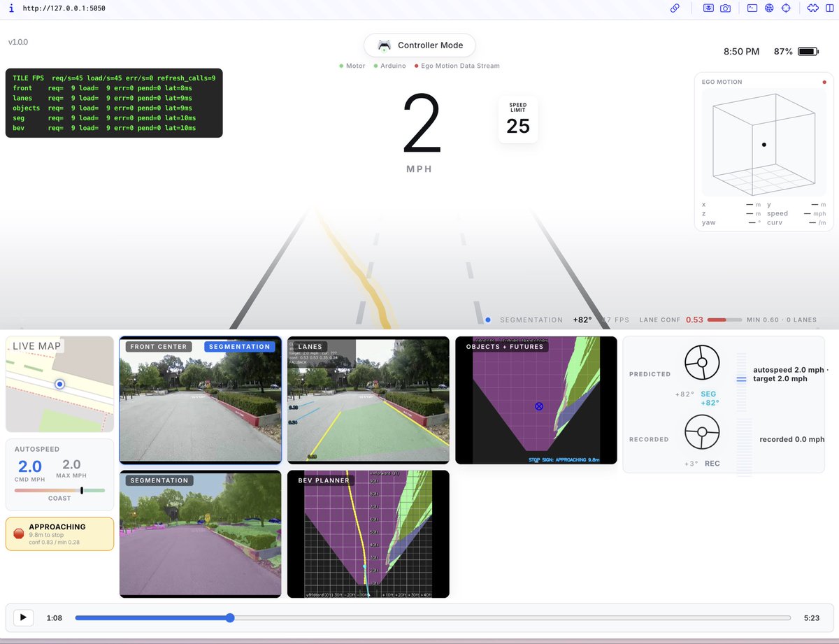Screen dimensions: 839x644
Task: Click the predicted speed gauge blue marker
Action: pyautogui.click(x=741, y=378)
